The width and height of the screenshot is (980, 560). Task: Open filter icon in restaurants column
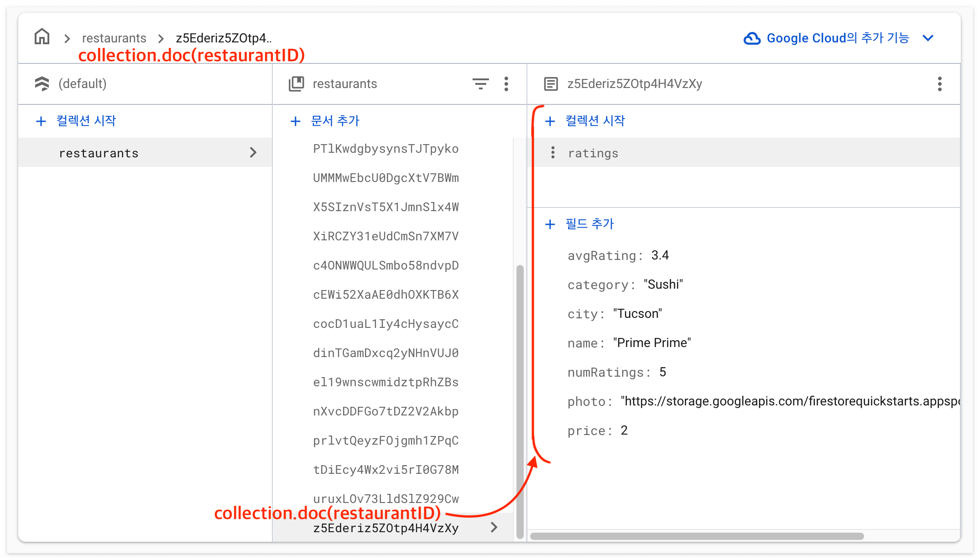pyautogui.click(x=480, y=84)
